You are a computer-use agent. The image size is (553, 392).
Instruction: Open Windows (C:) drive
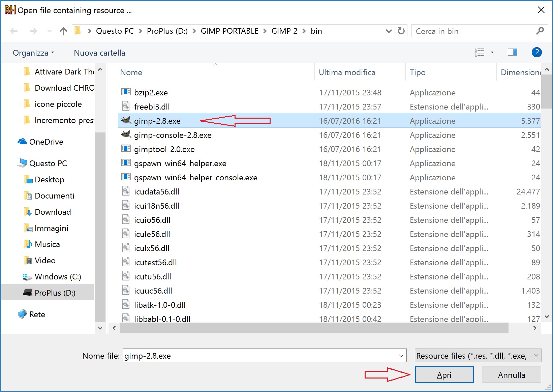click(x=52, y=277)
